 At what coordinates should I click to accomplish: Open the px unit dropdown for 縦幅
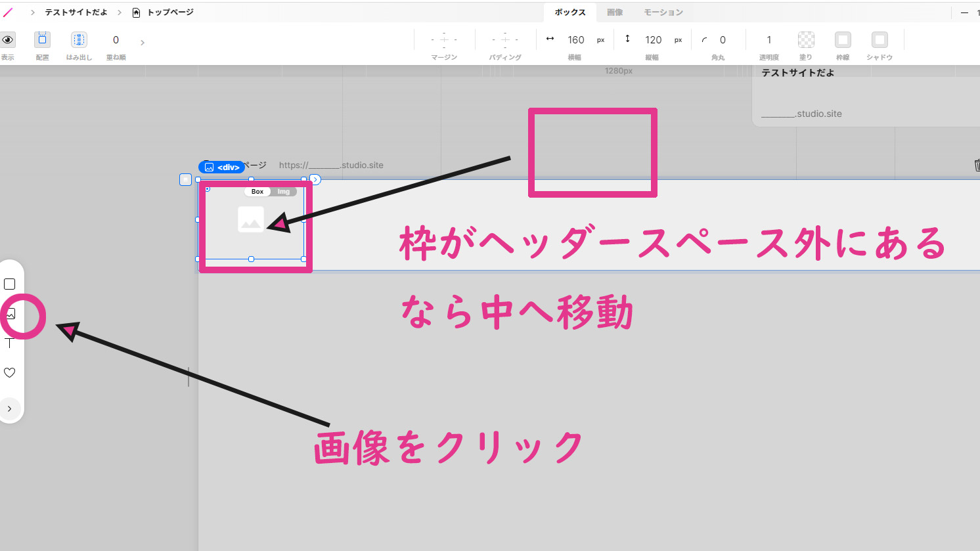point(678,40)
